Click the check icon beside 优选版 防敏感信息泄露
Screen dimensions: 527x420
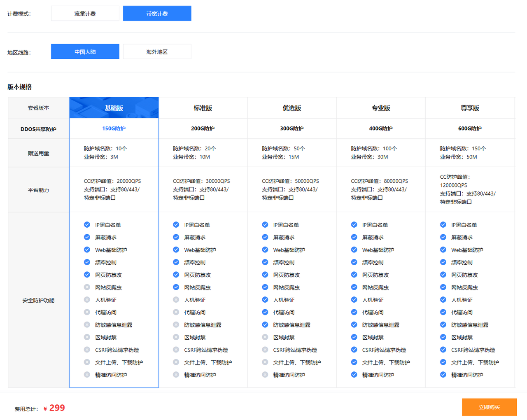(265, 325)
